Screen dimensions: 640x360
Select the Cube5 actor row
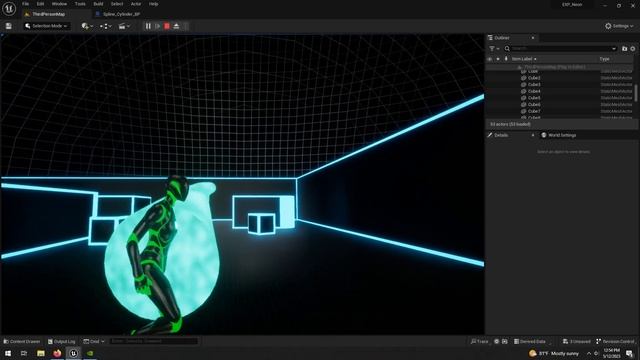pos(559,98)
